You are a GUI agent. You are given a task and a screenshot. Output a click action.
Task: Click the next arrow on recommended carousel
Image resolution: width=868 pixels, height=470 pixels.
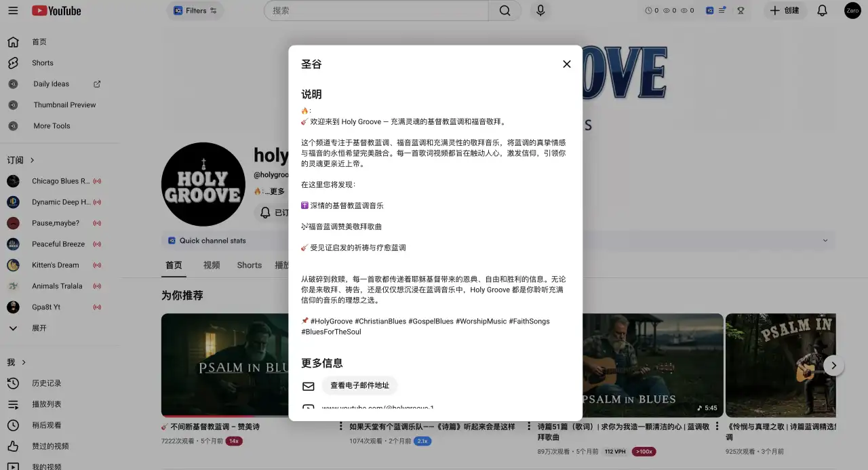tap(834, 366)
